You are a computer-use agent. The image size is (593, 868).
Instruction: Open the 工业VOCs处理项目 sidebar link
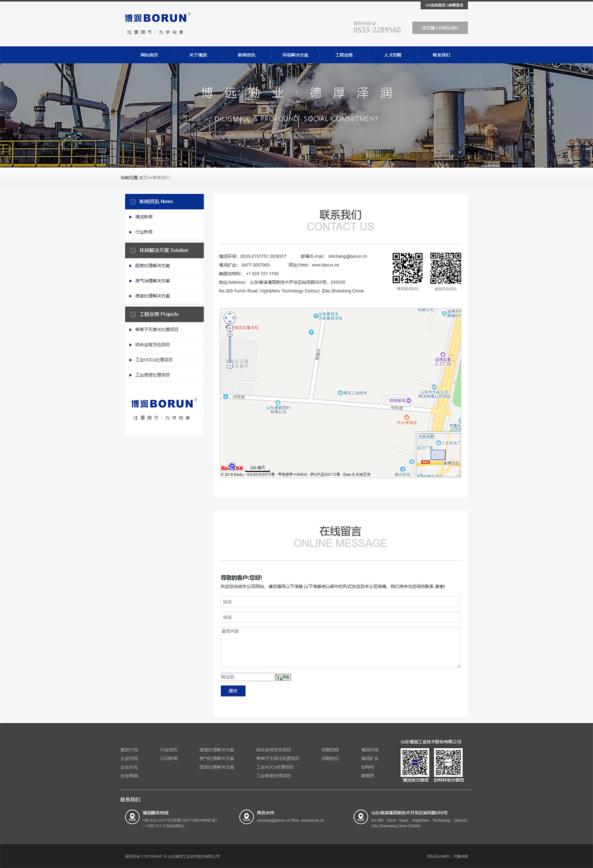154,360
